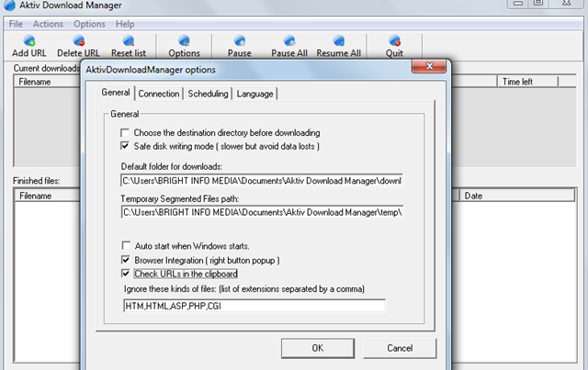The height and width of the screenshot is (370, 588).
Task: Confirm options with the OK button
Action: point(318,348)
